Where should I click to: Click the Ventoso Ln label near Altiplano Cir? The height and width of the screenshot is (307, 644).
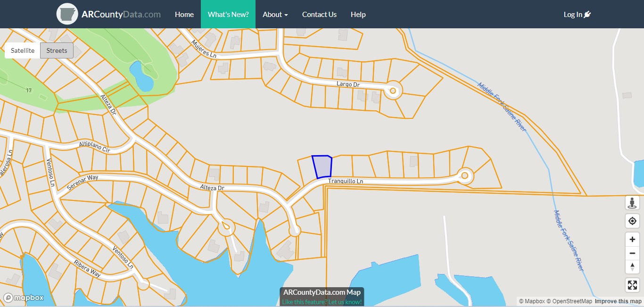click(51, 172)
